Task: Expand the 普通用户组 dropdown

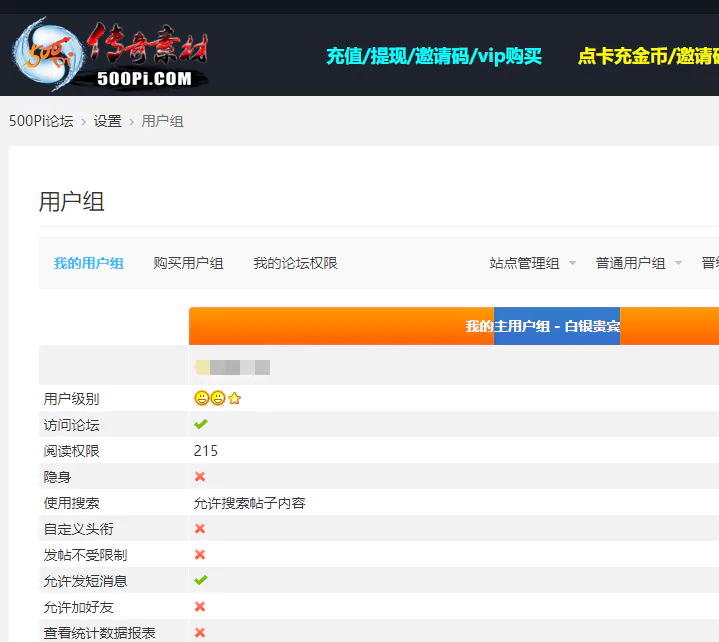Action: tap(631, 263)
